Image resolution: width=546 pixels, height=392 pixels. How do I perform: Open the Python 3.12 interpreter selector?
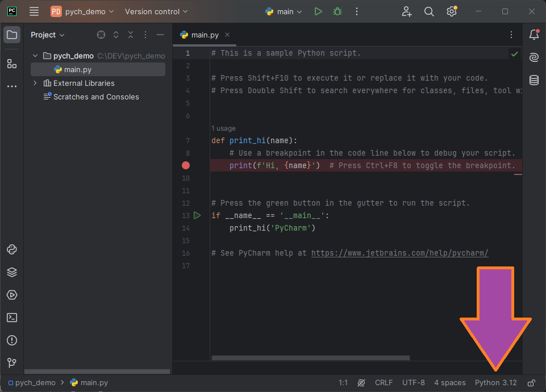click(496, 383)
